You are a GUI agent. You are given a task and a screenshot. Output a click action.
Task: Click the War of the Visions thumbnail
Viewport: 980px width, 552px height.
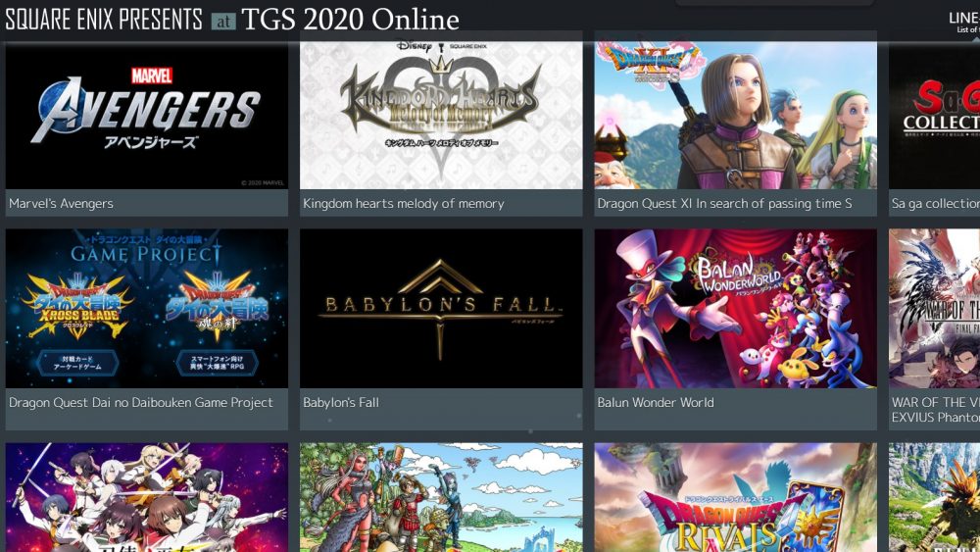tap(934, 308)
